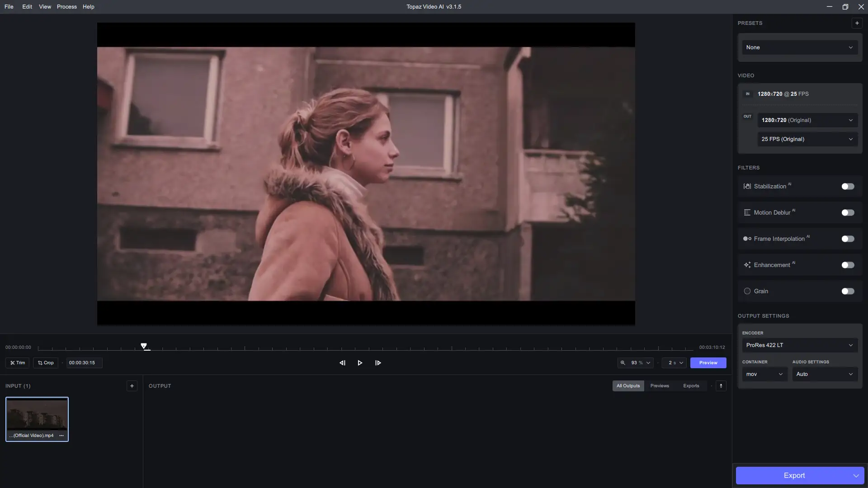Add input video with plus icon
This screenshot has width=868, height=488.
[x=132, y=386]
